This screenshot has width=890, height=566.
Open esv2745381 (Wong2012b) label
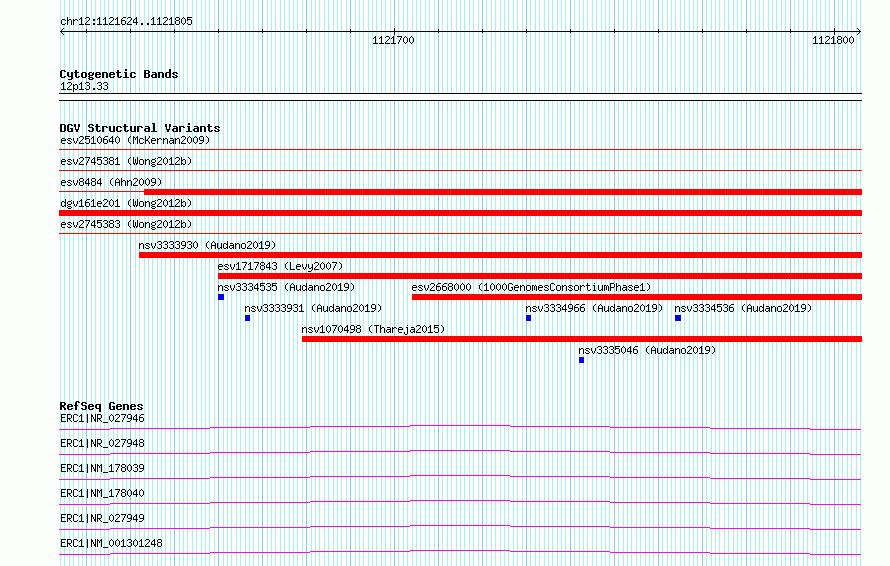pos(126,161)
